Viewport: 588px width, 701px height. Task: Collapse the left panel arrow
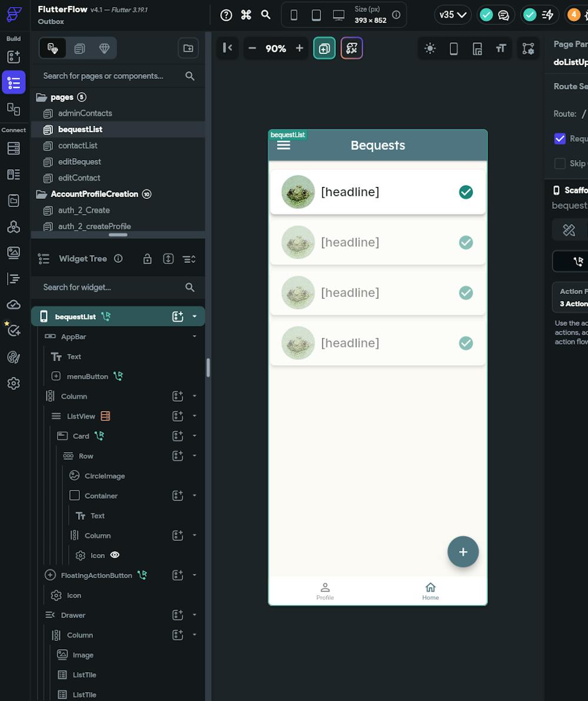coord(228,48)
